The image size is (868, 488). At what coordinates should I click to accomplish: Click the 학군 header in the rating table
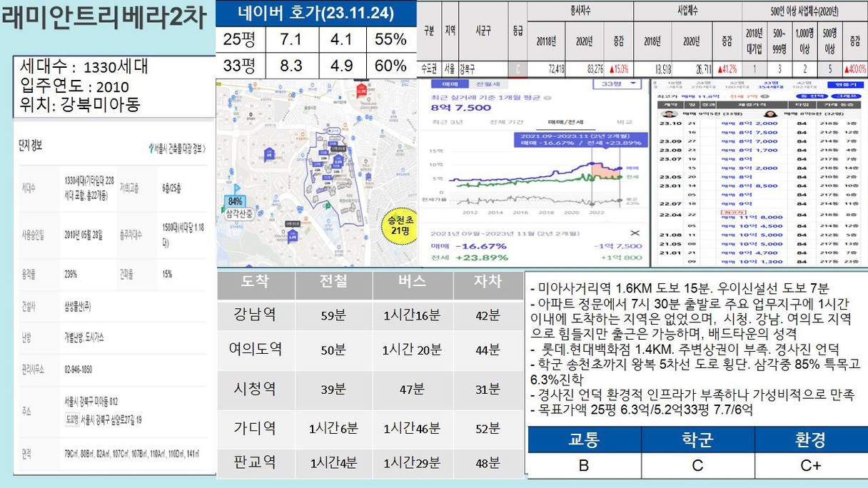697,439
